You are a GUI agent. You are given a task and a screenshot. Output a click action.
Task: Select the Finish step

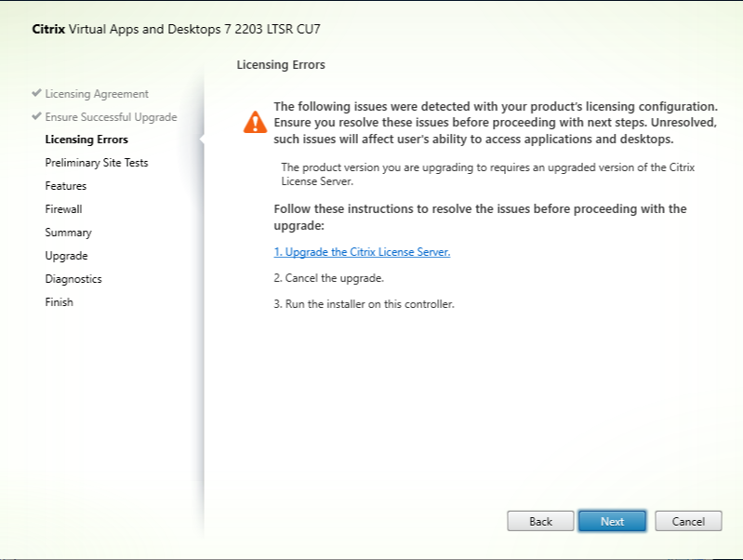click(59, 302)
